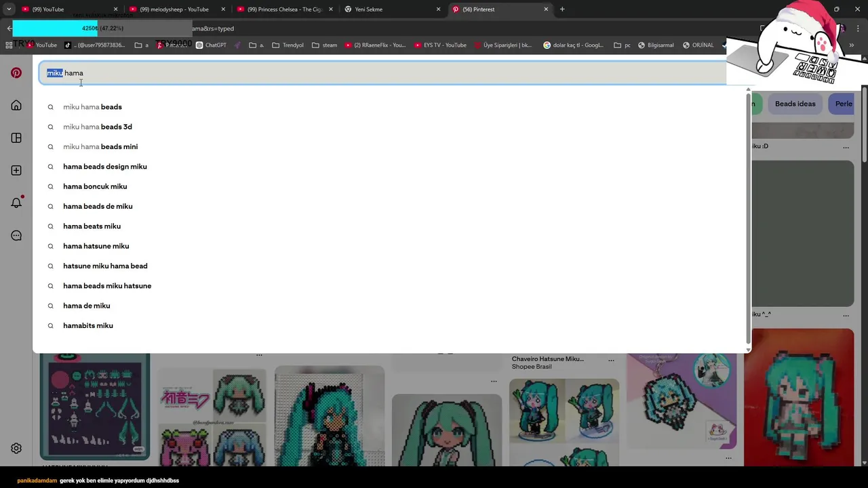Image resolution: width=868 pixels, height=488 pixels.
Task: Open Pinterest logo home link in sidebar
Action: click(x=16, y=73)
